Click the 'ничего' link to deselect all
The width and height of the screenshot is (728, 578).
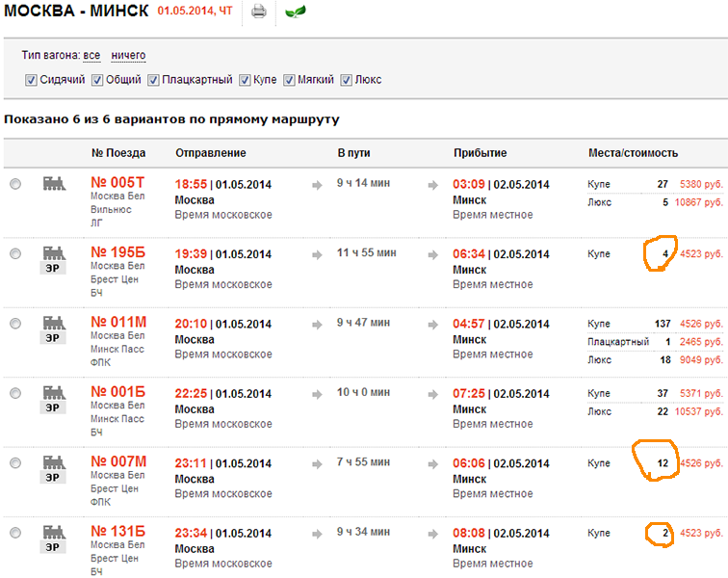pos(128,56)
